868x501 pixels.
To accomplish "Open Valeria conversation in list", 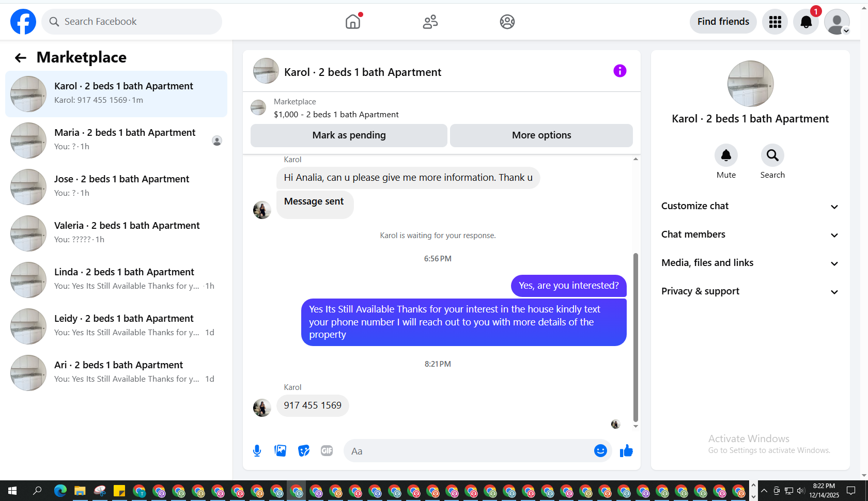I will (x=116, y=233).
